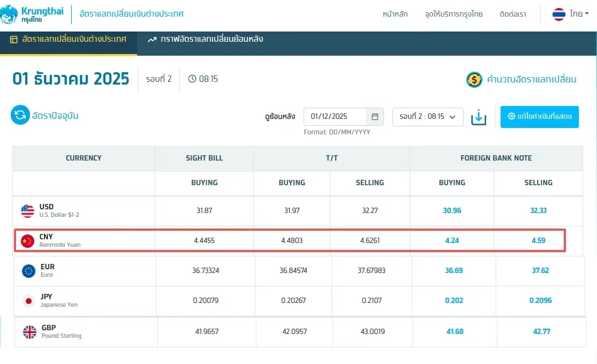Screen dimensions: 597x364
Task: Click the Japanese Yen currency label
Action: (x=59, y=305)
